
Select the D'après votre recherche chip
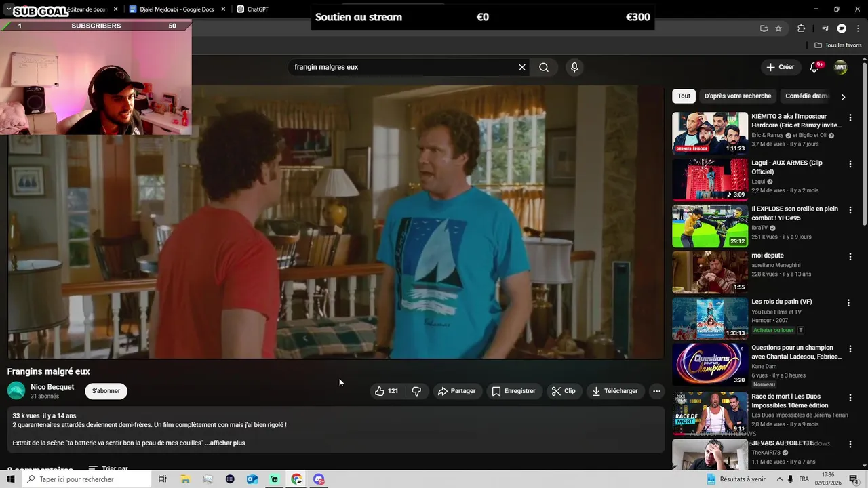(738, 96)
